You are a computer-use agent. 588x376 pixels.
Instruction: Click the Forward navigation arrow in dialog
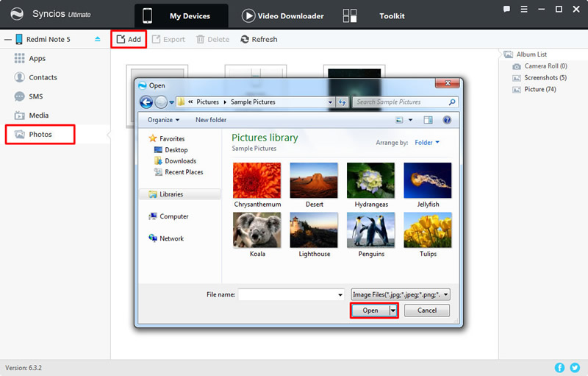161,102
